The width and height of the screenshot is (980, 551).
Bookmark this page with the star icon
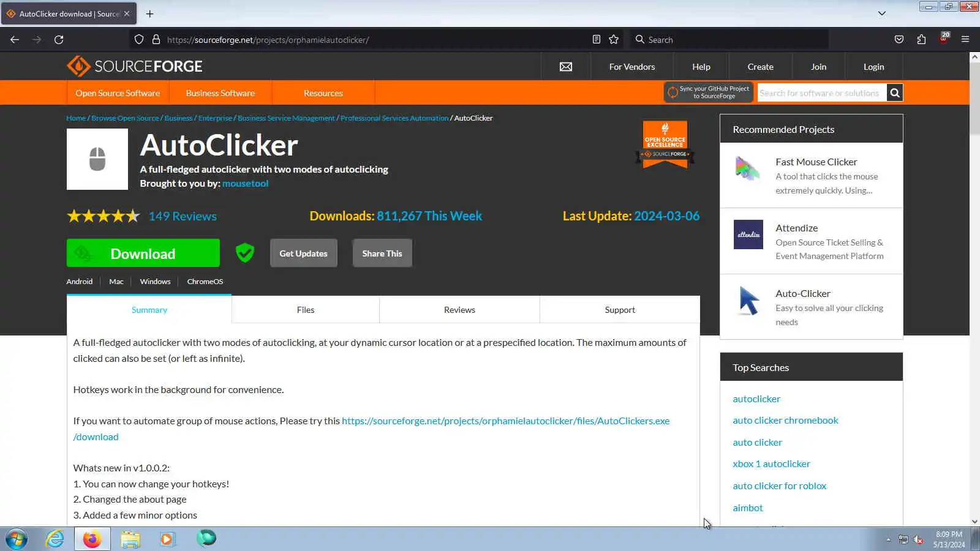614,40
